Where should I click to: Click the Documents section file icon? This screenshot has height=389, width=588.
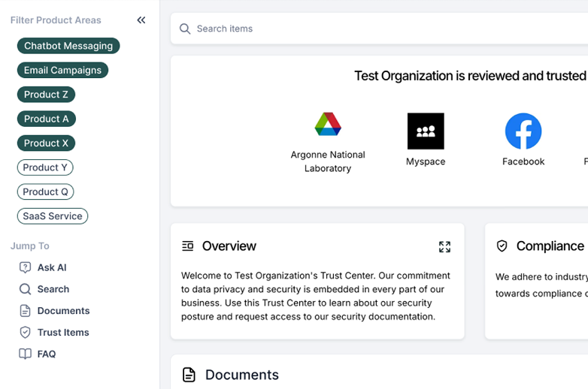pyautogui.click(x=189, y=375)
